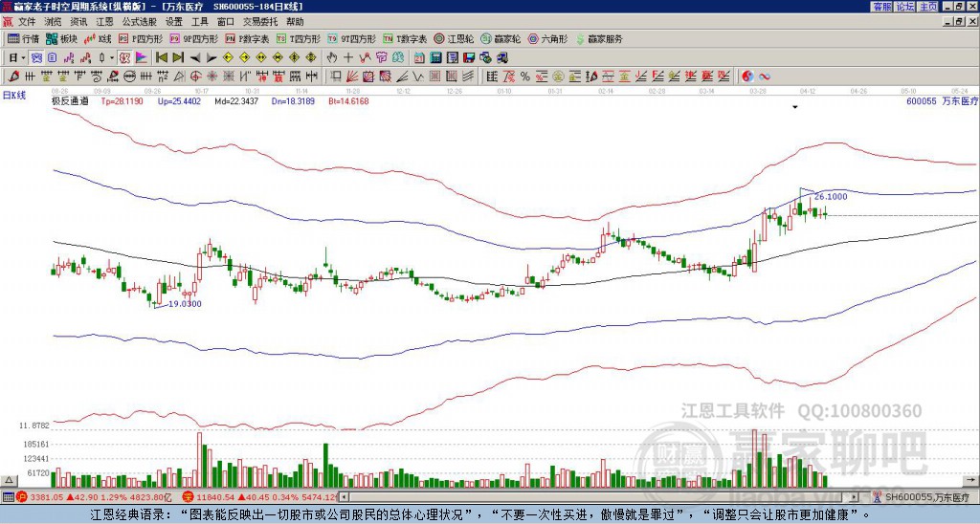Image resolution: width=980 pixels, height=524 pixels.
Task: Select the red pencil drawing tool
Action: click(x=13, y=76)
